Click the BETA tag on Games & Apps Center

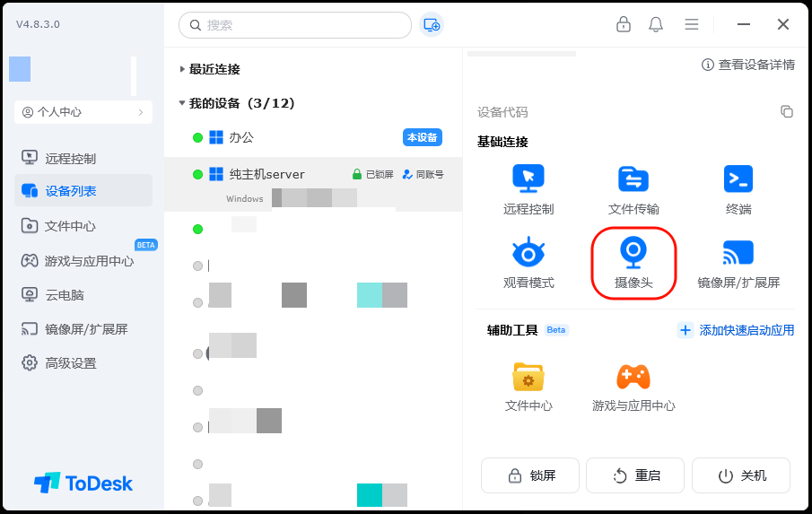coord(146,245)
